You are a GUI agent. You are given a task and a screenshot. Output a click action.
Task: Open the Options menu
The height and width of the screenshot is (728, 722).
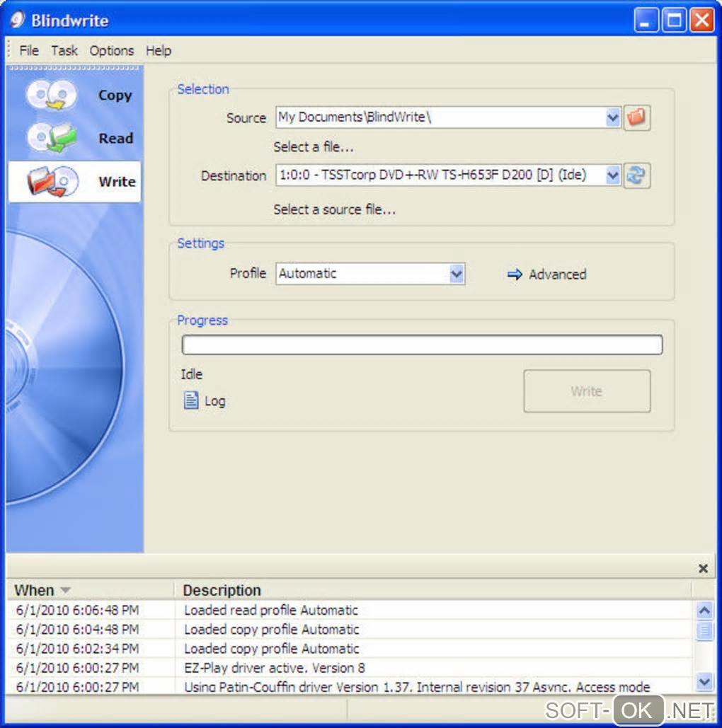[x=112, y=51]
